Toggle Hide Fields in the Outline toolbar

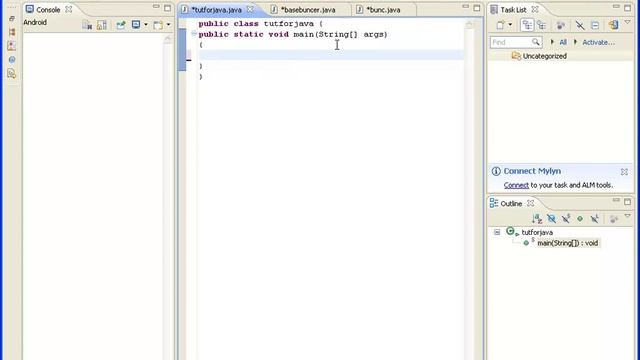click(551, 219)
